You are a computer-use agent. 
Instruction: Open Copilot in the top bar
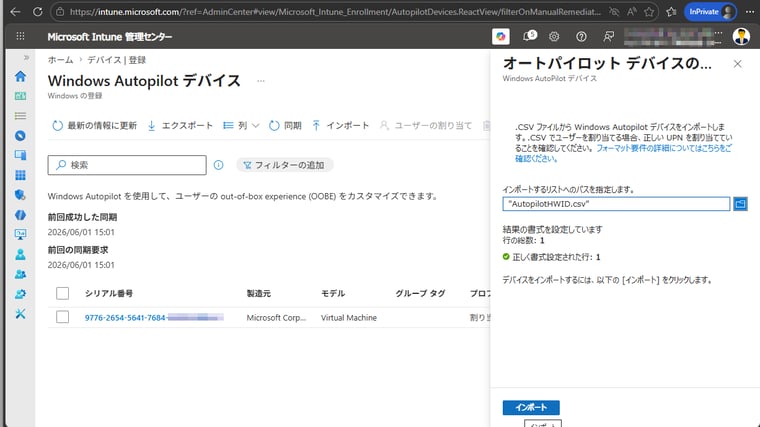501,36
